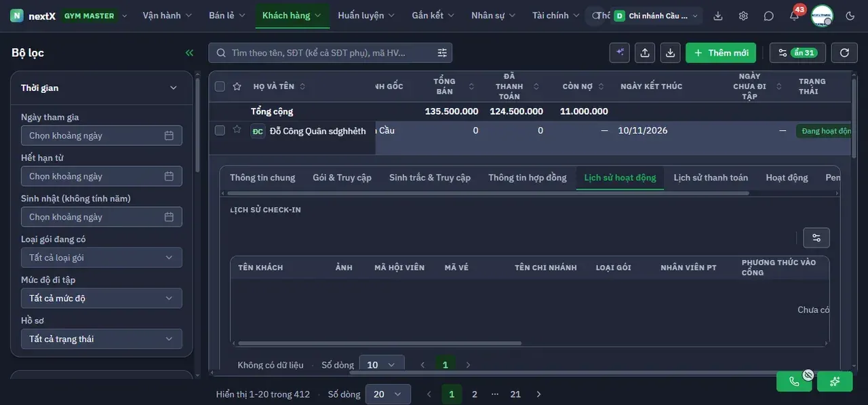Open the chat messages icon
This screenshot has width=868, height=405.
pos(768,16)
